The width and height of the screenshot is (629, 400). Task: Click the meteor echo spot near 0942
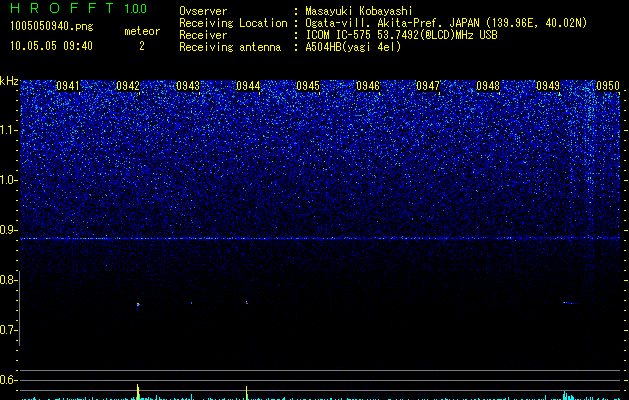tap(138, 305)
